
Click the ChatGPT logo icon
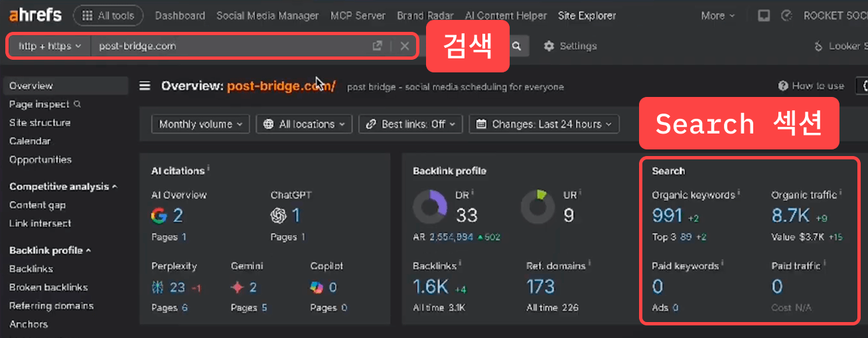click(279, 216)
